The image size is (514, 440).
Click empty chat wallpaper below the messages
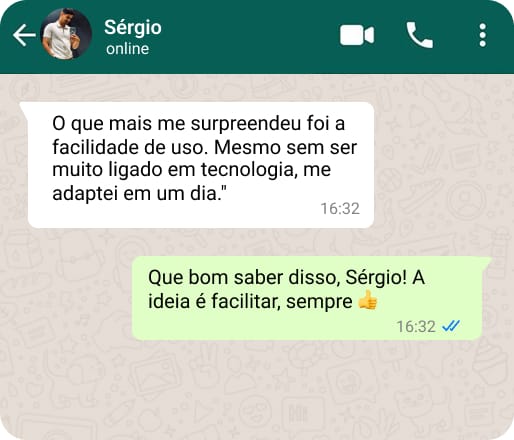257,390
